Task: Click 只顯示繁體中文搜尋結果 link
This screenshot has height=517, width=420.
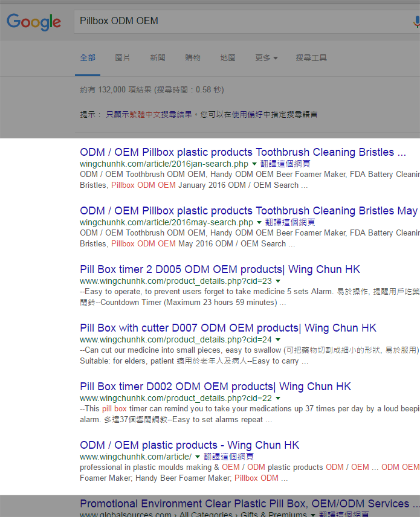Action: tap(149, 114)
